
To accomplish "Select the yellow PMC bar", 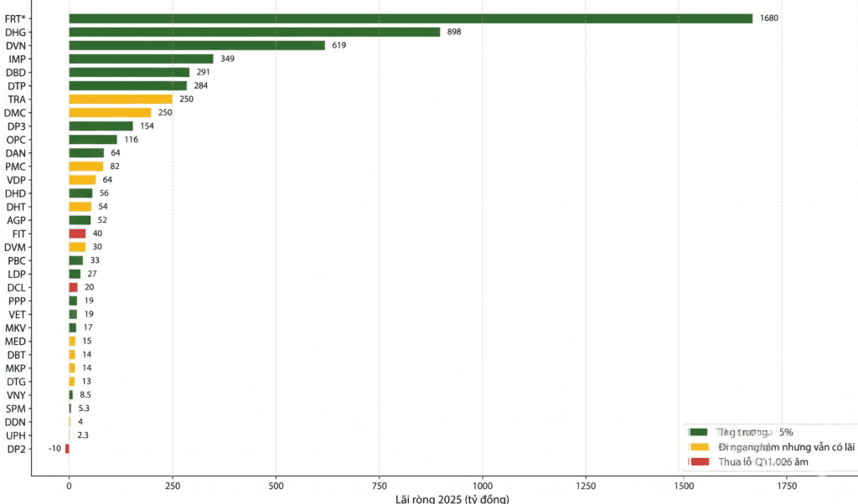I will (86, 166).
